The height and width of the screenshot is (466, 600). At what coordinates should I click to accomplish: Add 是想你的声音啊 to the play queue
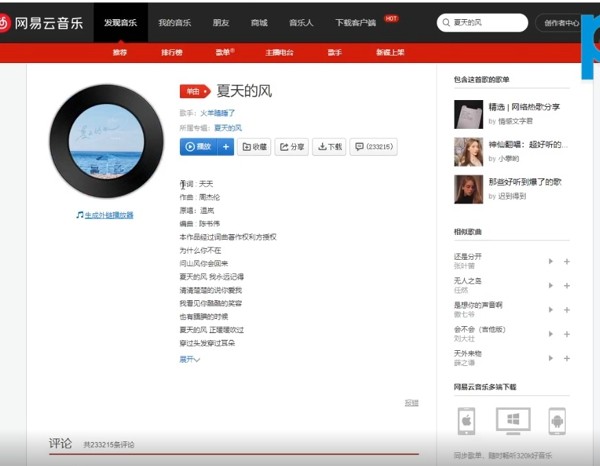(x=567, y=310)
